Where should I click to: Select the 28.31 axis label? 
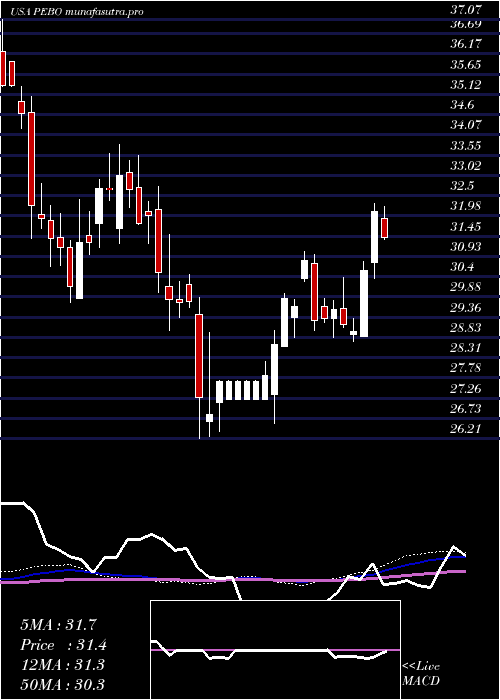(466, 348)
